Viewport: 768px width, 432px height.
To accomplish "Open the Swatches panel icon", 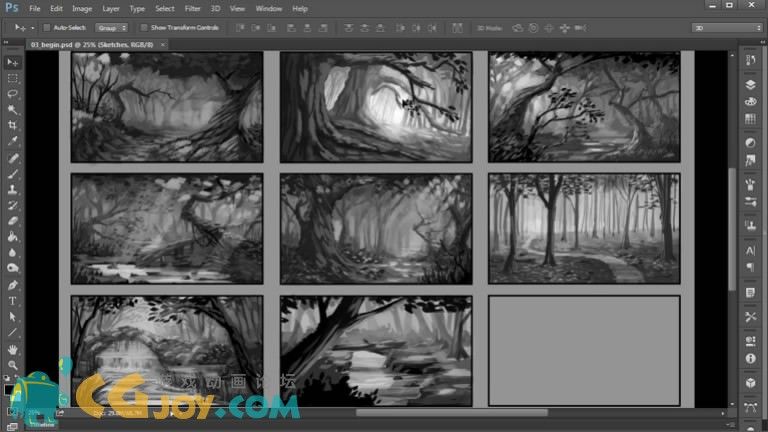I will (750, 119).
